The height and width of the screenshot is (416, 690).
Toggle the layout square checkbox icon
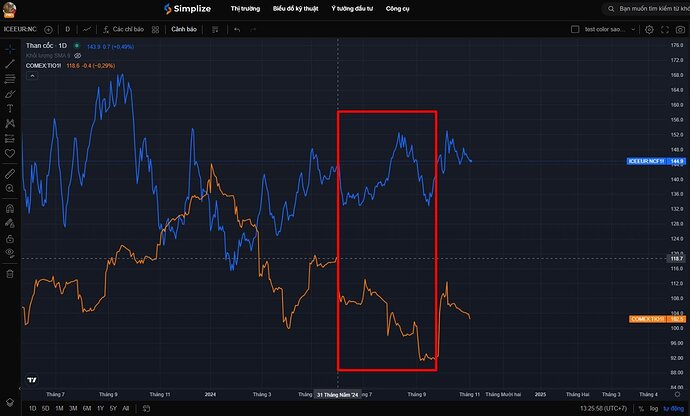pos(575,29)
